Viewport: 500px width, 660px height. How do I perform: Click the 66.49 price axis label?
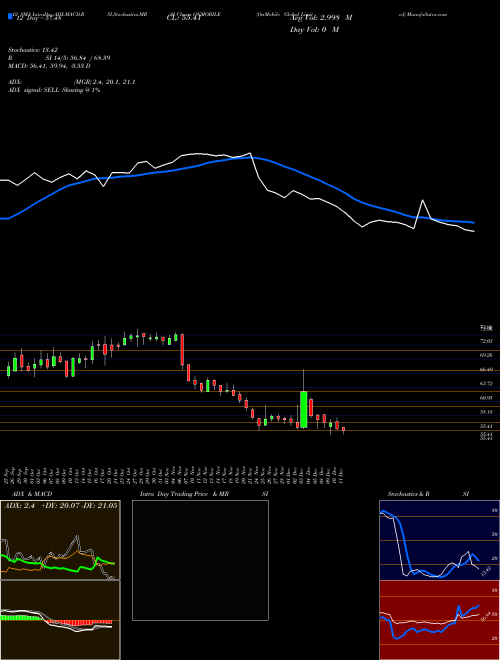tap(486, 370)
